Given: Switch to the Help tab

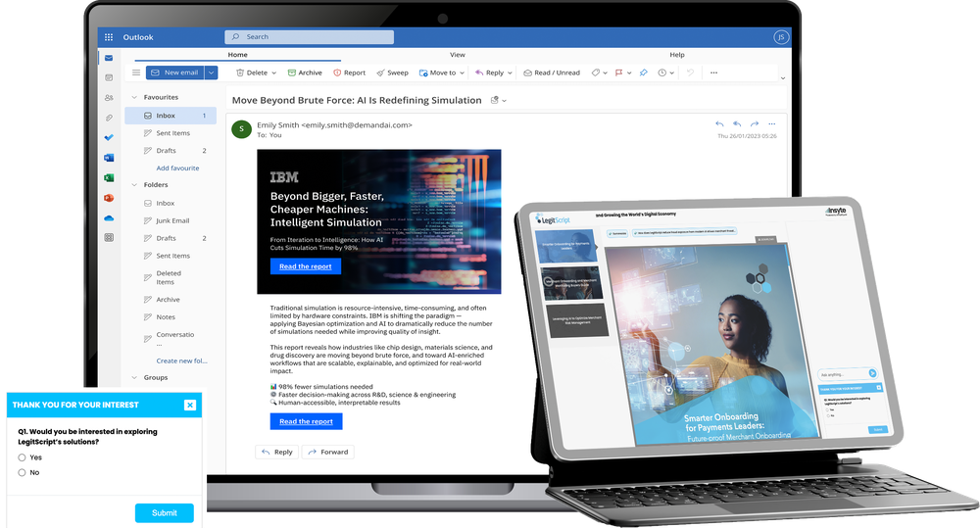Looking at the screenshot, I should [x=677, y=55].
